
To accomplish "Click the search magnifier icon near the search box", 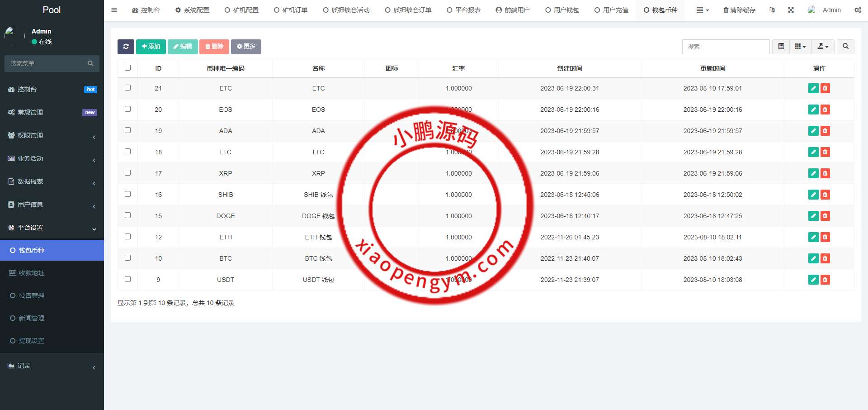I will tap(845, 47).
